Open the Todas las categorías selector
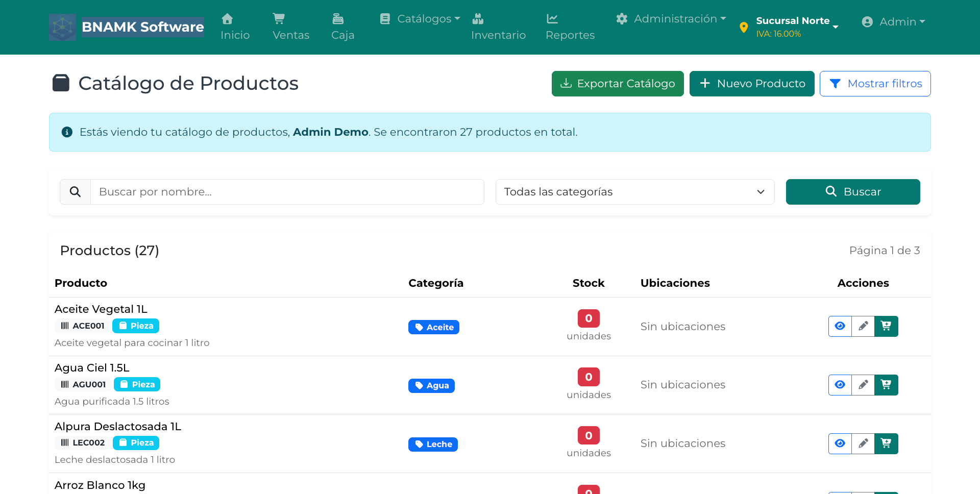Image resolution: width=980 pixels, height=494 pixels. click(634, 192)
